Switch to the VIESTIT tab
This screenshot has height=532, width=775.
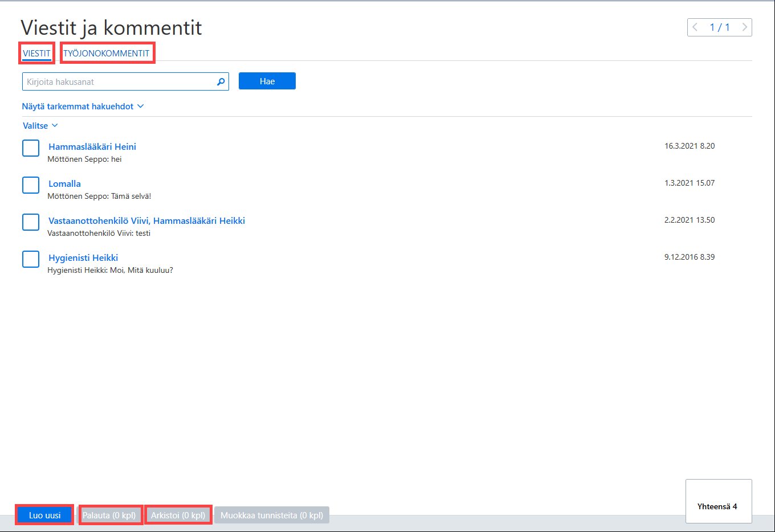tap(36, 54)
